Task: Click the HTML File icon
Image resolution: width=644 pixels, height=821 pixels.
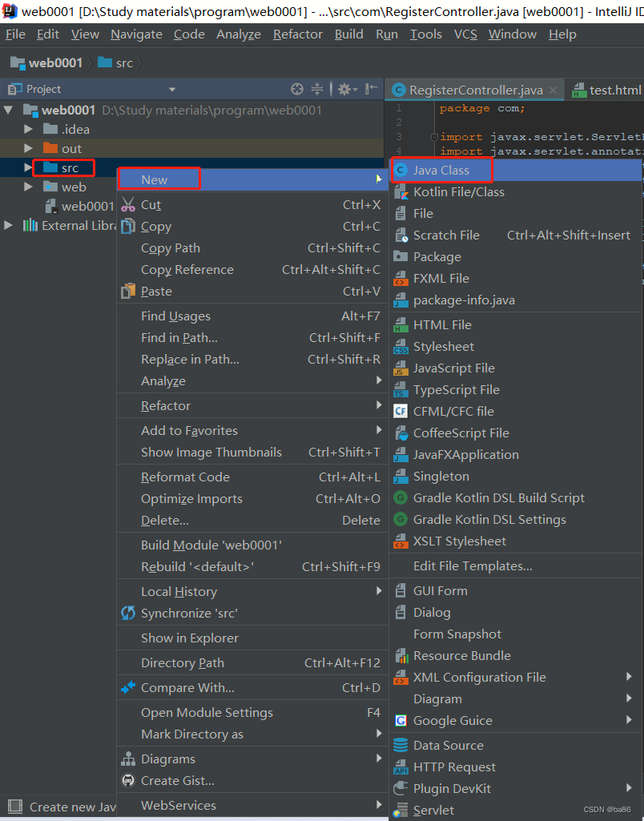Action: [x=400, y=324]
